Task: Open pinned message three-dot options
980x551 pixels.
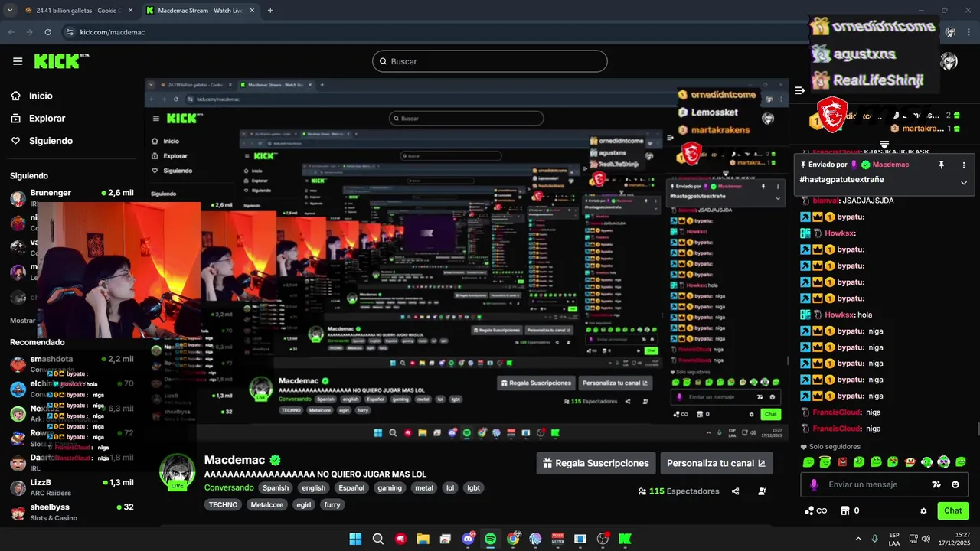Action: pyautogui.click(x=964, y=165)
